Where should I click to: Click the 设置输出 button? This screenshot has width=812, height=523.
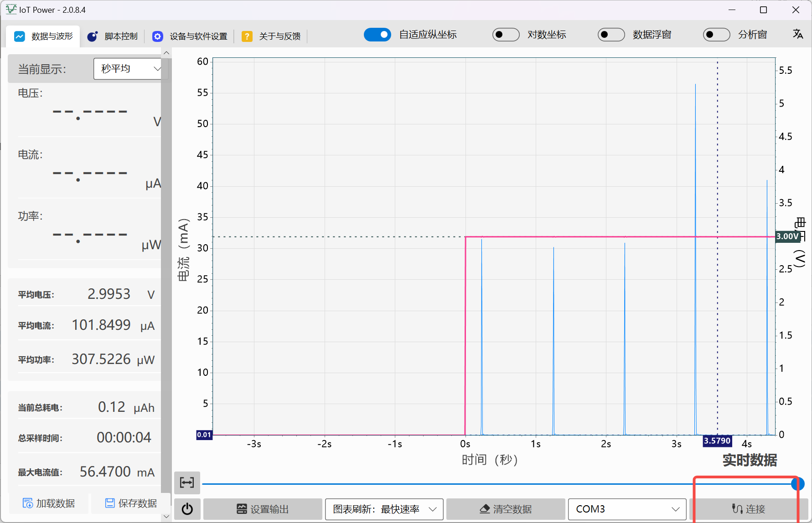pos(263,509)
